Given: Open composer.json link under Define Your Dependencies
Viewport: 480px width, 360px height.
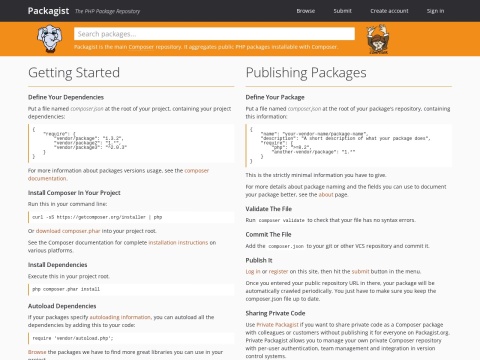Looking at the screenshot, I should click(87, 109).
